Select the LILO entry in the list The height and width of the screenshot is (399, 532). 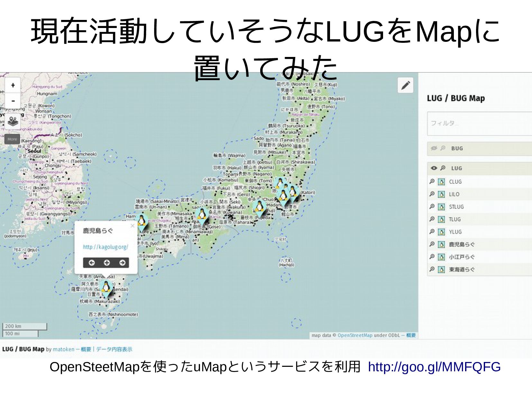(454, 194)
